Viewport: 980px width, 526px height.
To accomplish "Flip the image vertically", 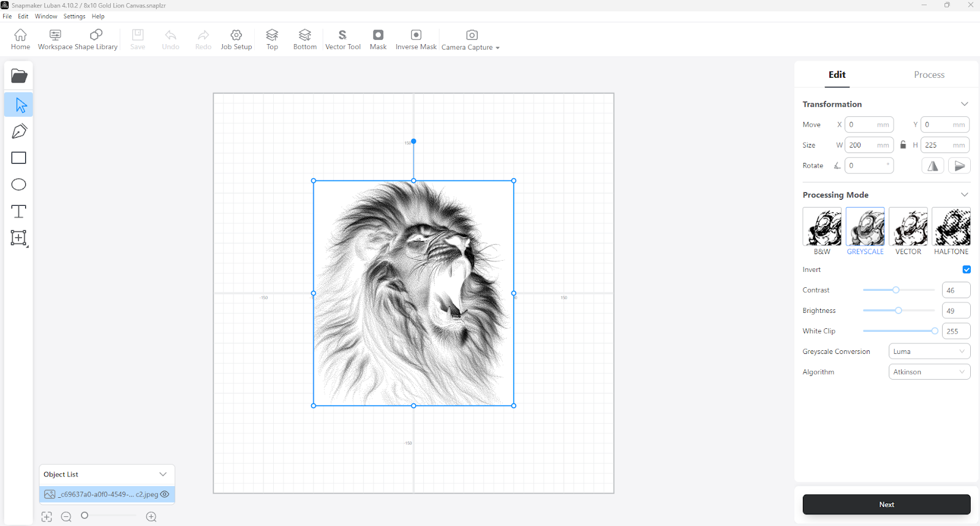I will click(x=959, y=165).
